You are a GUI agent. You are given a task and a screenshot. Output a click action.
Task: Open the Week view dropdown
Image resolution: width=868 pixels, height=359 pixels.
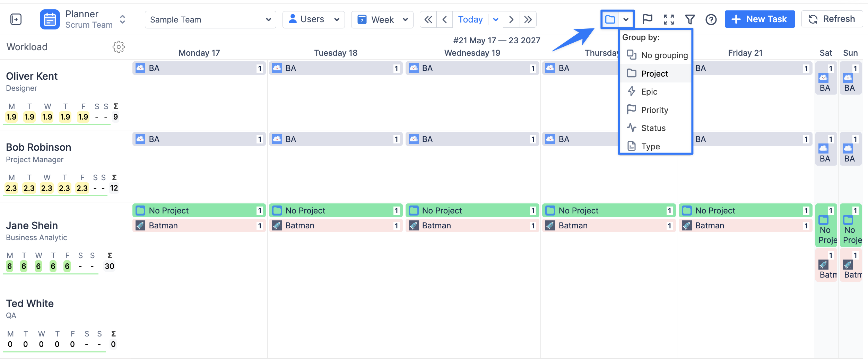382,19
